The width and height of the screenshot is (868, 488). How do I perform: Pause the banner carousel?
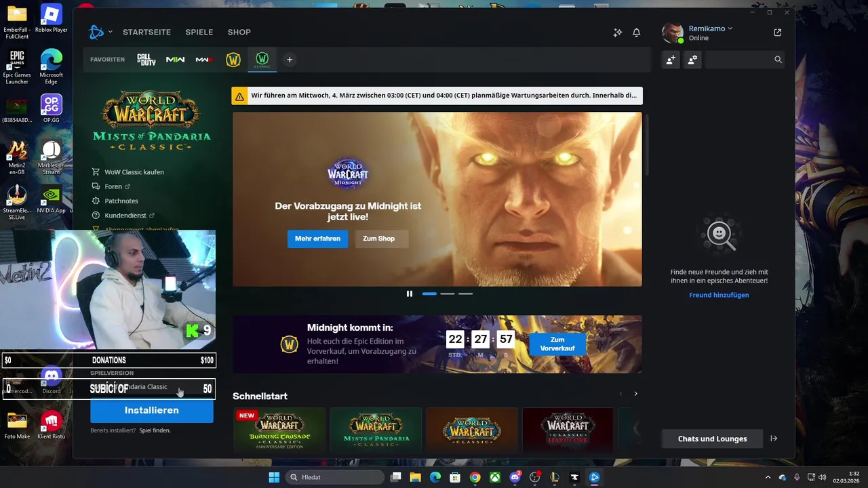[409, 293]
